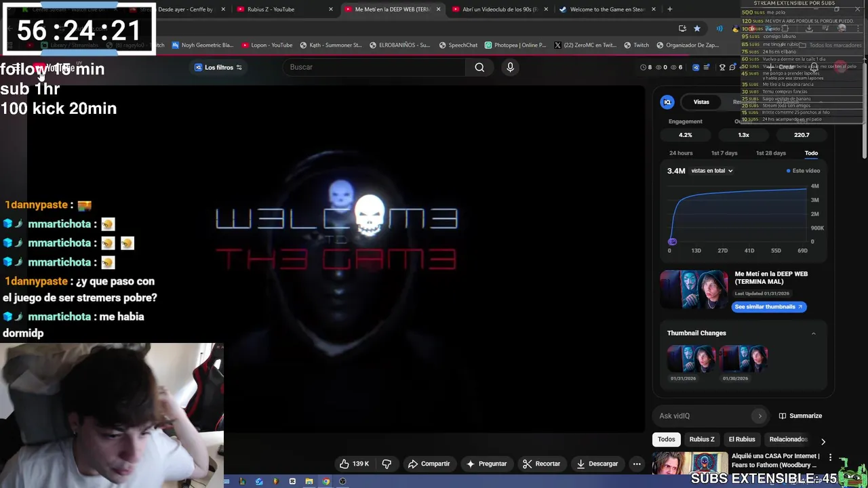Image resolution: width=868 pixels, height=488 pixels.
Task: Collapse the Thumbnail Changes section
Action: 814,333
